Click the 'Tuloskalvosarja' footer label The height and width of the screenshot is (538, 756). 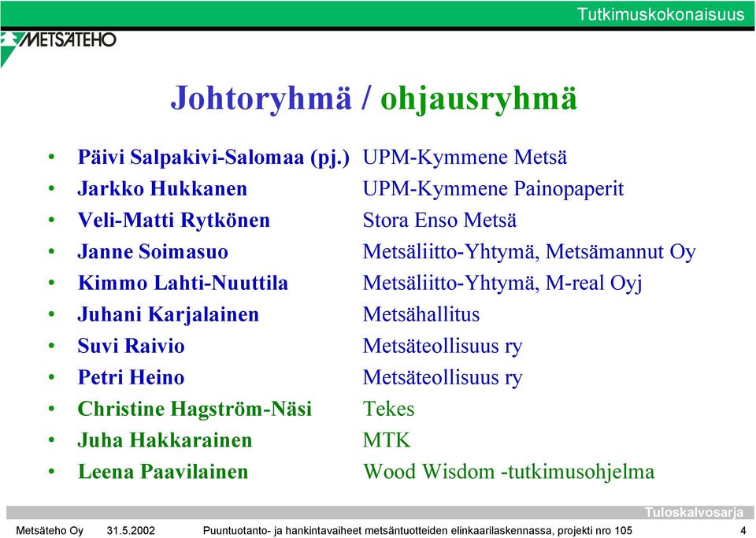(x=694, y=513)
